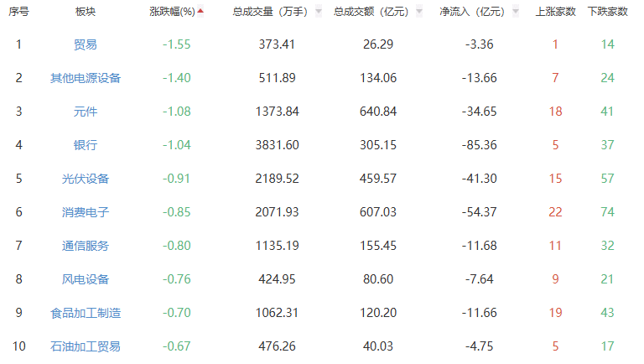Sort by the 总成交量（万手） column header
This screenshot has height=364, width=644.
(270, 12)
